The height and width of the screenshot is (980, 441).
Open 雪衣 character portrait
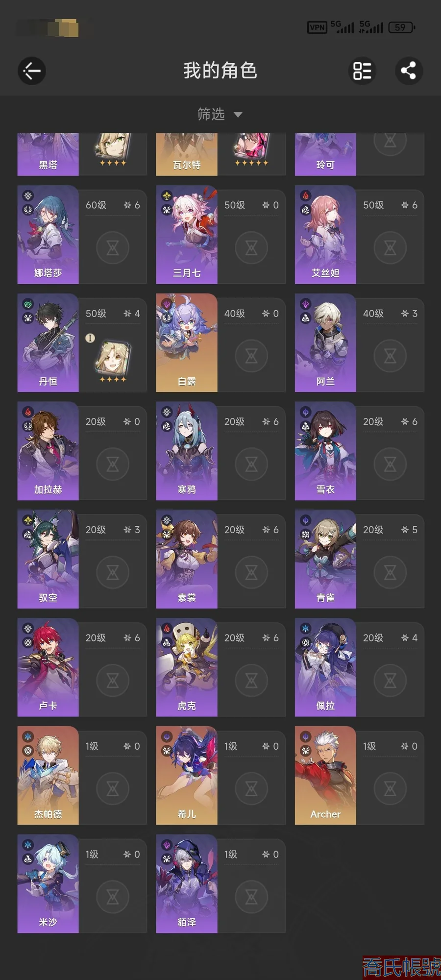[325, 451]
